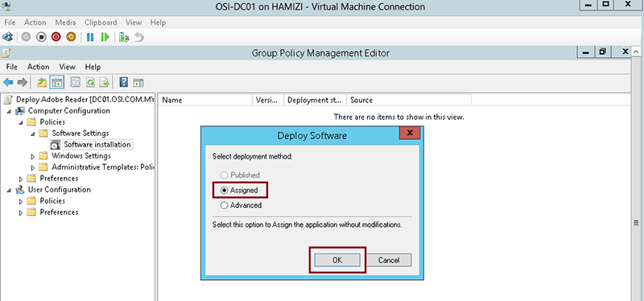Sort the list by the Deployment state column

[x=316, y=100]
